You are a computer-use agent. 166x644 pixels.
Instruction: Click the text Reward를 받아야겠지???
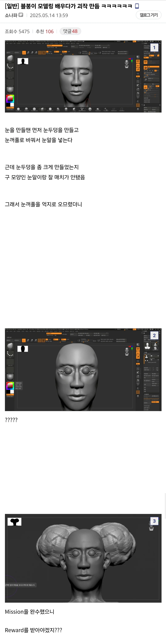click(34, 630)
